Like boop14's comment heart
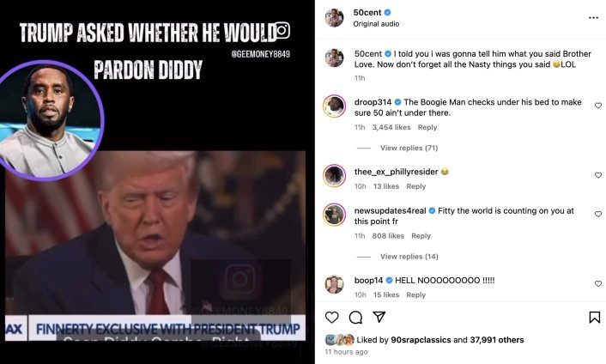Screen dimensions: 606x364 (598, 283)
